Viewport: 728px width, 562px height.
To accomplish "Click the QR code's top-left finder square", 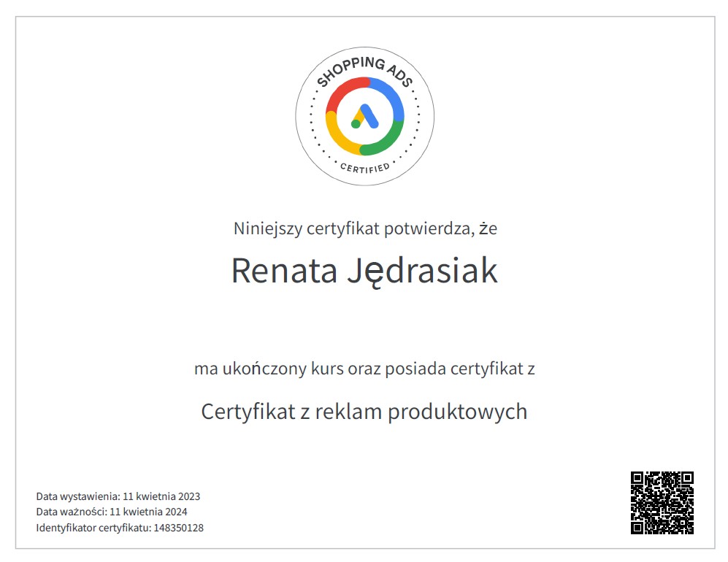I will pyautogui.click(x=637, y=478).
